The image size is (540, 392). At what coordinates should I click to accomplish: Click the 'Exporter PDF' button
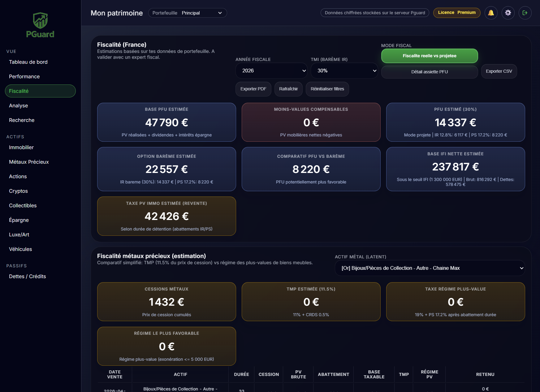click(x=253, y=89)
